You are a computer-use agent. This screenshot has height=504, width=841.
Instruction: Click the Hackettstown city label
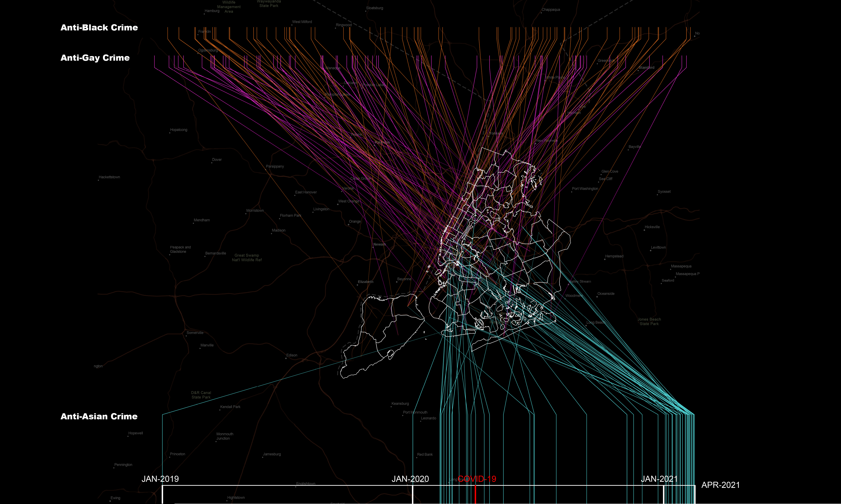click(109, 177)
